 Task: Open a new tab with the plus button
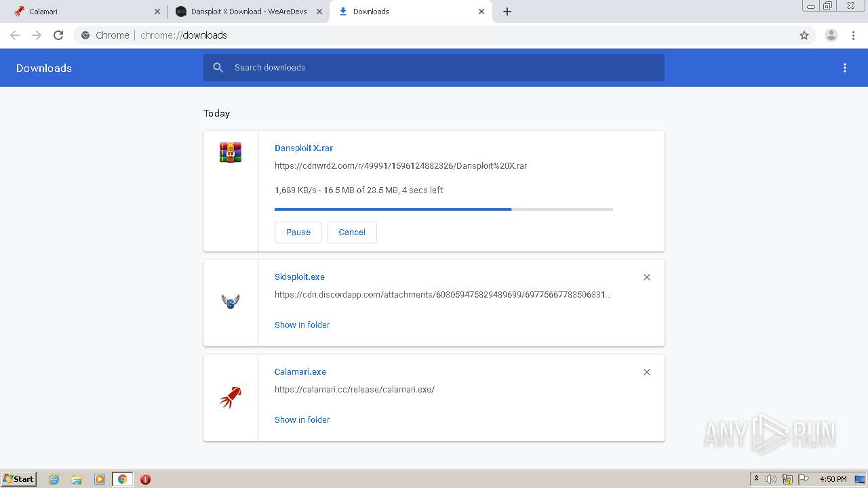coord(507,12)
